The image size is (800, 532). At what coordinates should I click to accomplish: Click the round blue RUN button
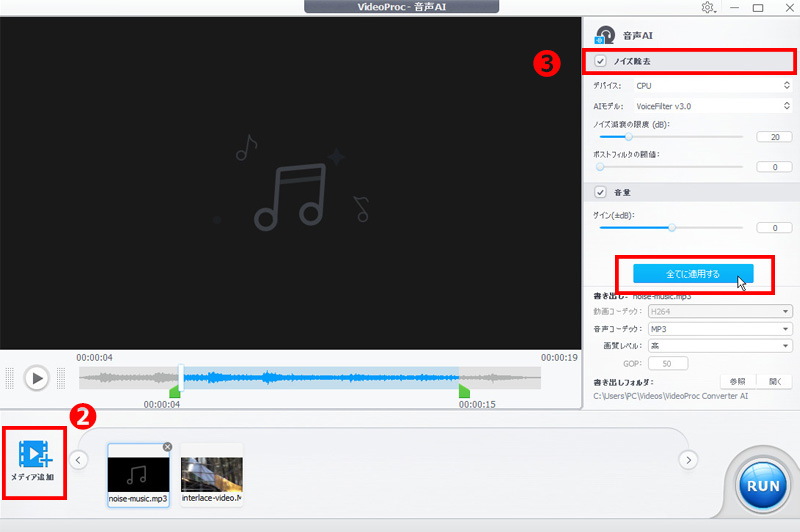click(x=765, y=485)
